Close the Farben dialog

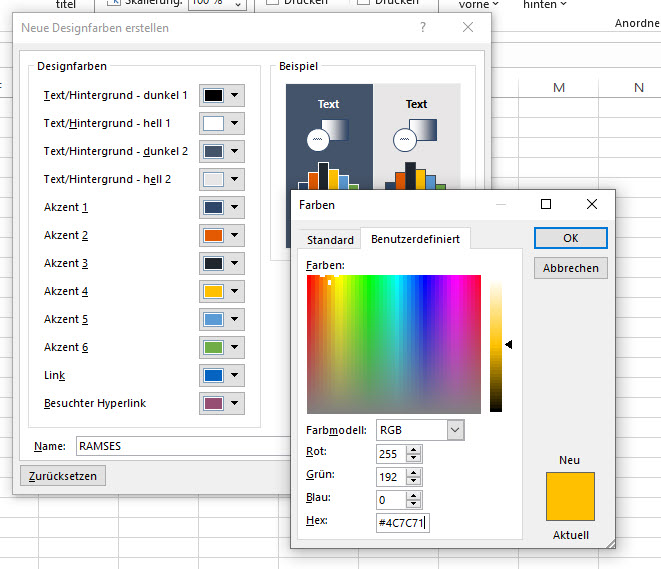592,204
